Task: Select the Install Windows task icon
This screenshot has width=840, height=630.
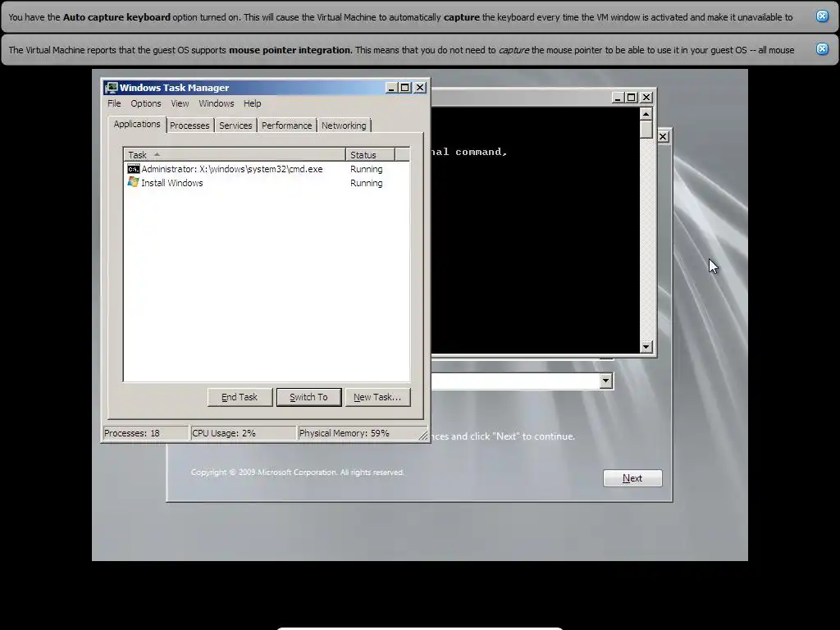Action: pyautogui.click(x=134, y=183)
